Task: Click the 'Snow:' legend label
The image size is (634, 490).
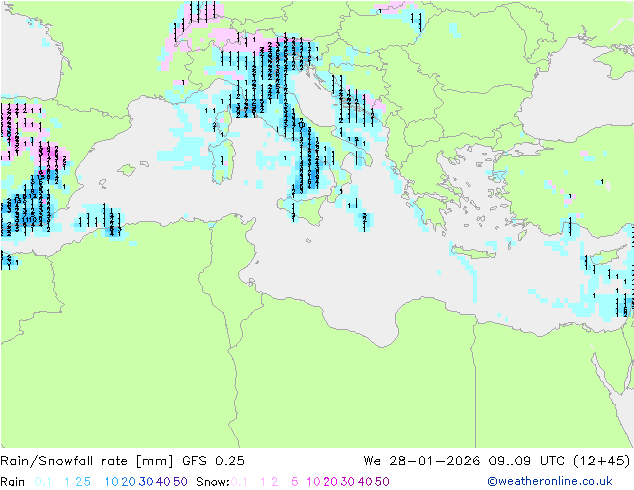Action: [213, 482]
